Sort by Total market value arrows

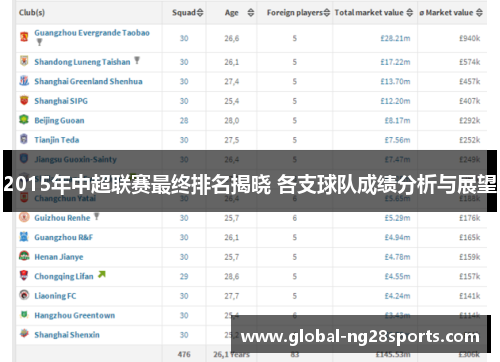point(410,13)
